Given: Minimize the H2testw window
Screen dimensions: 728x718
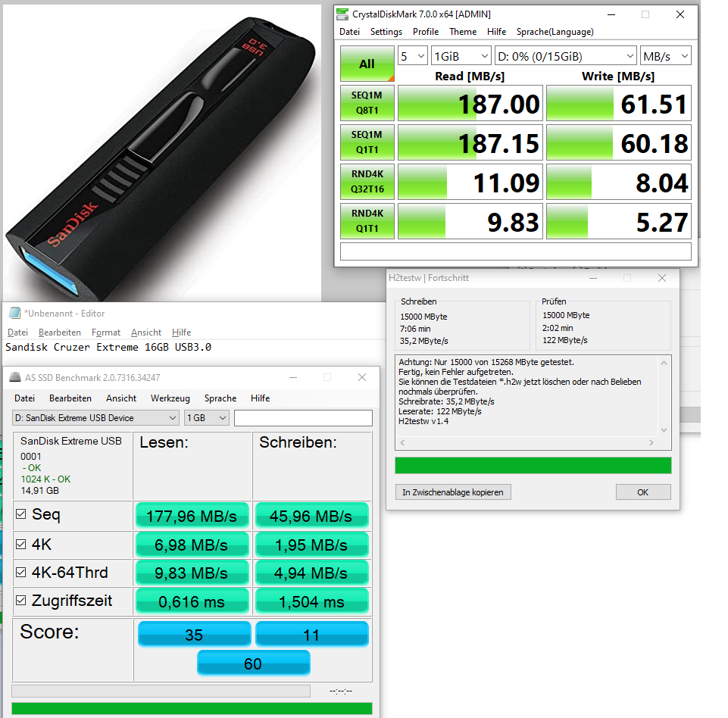Looking at the screenshot, I should tap(593, 278).
